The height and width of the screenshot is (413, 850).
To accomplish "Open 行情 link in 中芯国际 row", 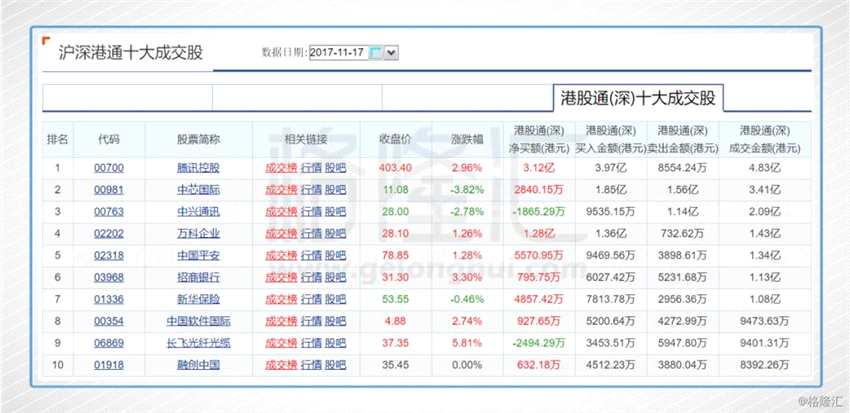I will pyautogui.click(x=311, y=190).
